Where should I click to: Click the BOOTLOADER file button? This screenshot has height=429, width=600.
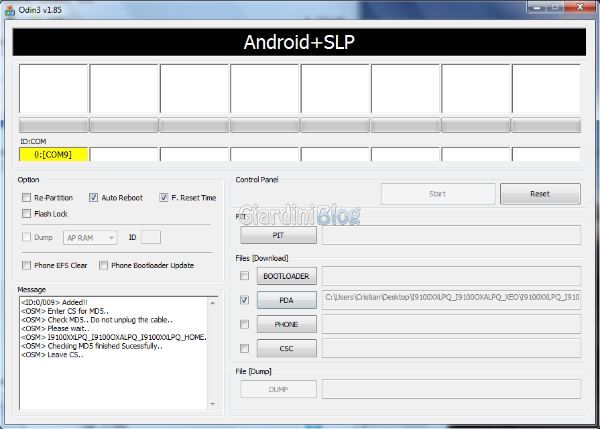coord(287,276)
